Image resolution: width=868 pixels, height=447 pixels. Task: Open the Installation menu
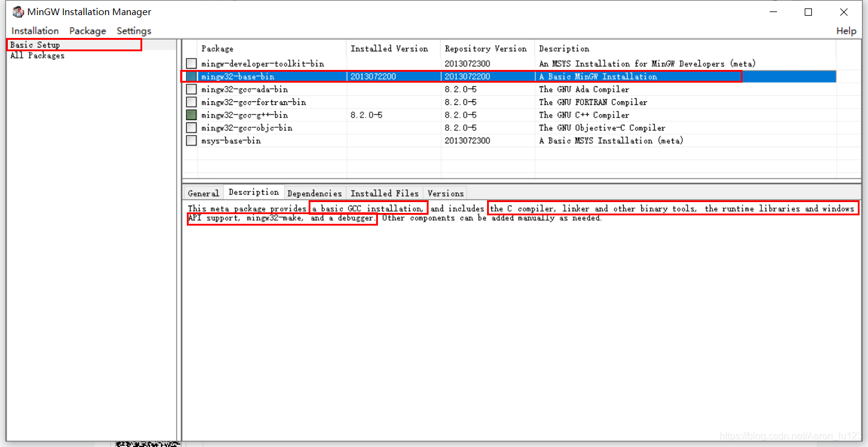point(34,31)
